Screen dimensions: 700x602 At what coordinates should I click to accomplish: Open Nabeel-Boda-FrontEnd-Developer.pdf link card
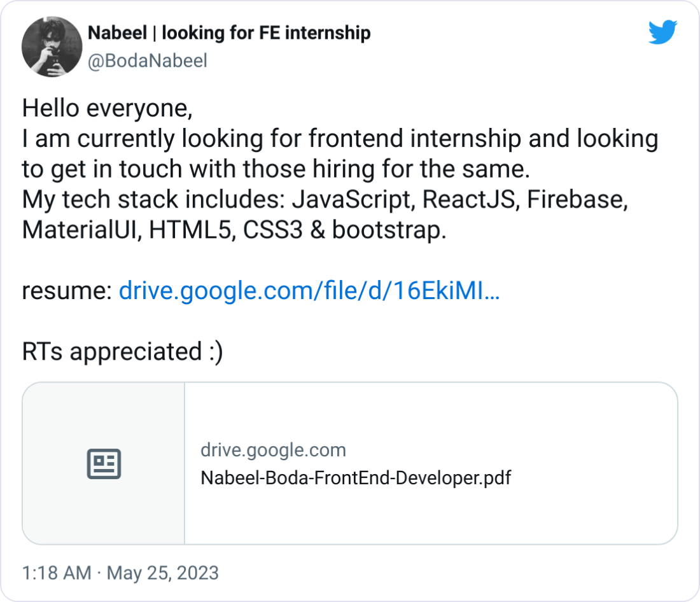pos(355,478)
